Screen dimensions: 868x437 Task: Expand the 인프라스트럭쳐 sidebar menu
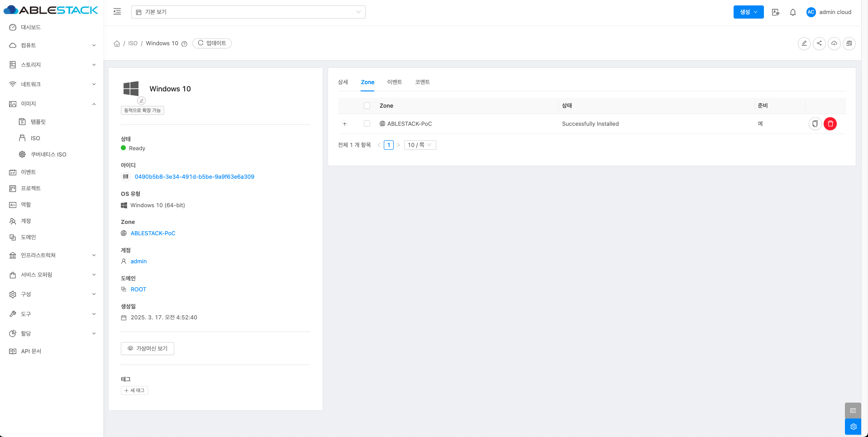[x=52, y=255]
